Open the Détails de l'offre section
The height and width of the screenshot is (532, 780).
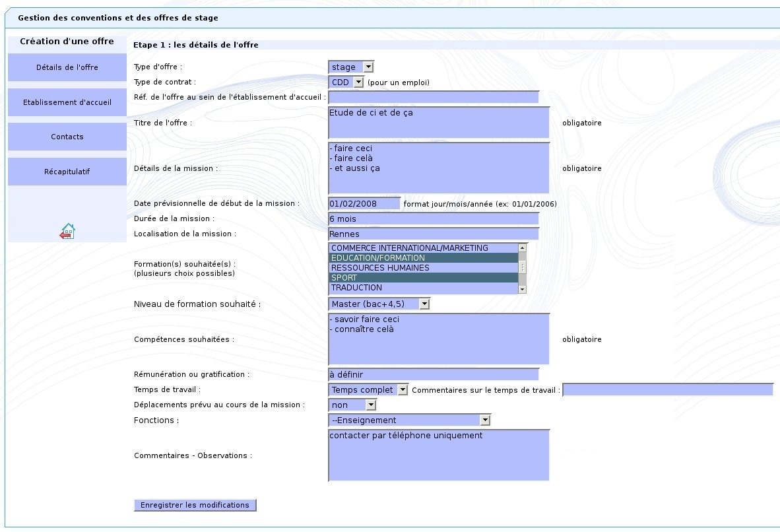point(67,67)
